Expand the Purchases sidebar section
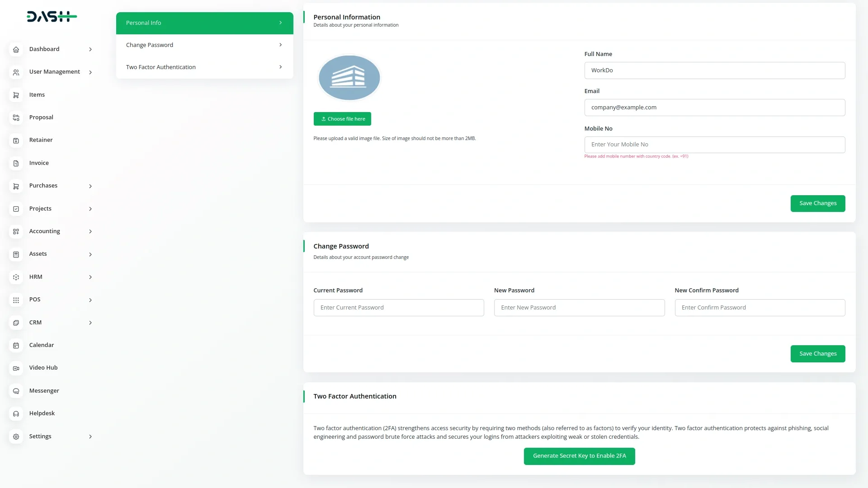Image resolution: width=868 pixels, height=488 pixels. coord(90,186)
